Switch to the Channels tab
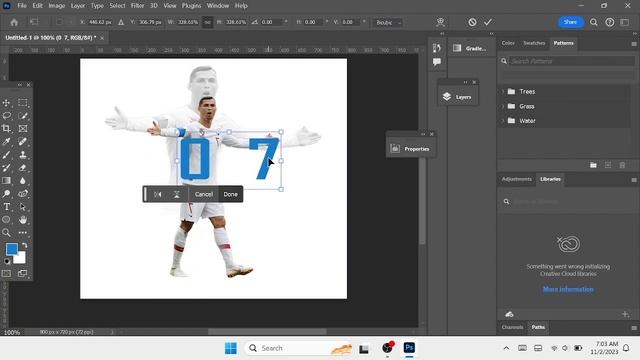This screenshot has width=640, height=360. click(x=512, y=327)
